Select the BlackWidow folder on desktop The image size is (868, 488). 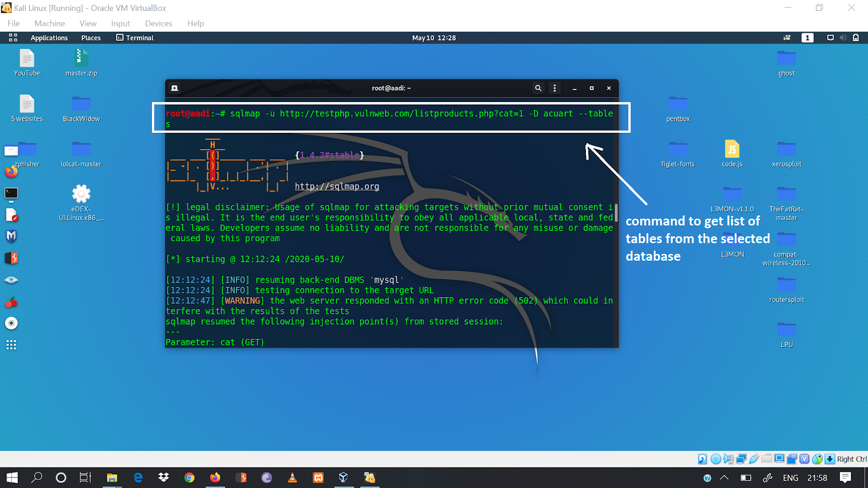pyautogui.click(x=81, y=108)
